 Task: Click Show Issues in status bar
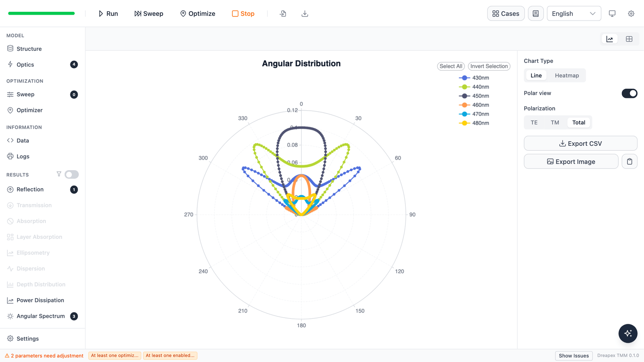tap(574, 356)
